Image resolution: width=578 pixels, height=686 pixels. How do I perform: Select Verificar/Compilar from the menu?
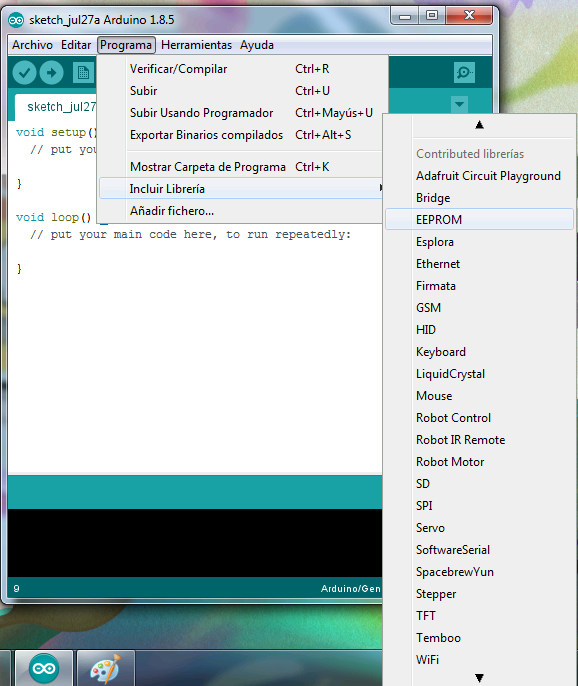242,69
